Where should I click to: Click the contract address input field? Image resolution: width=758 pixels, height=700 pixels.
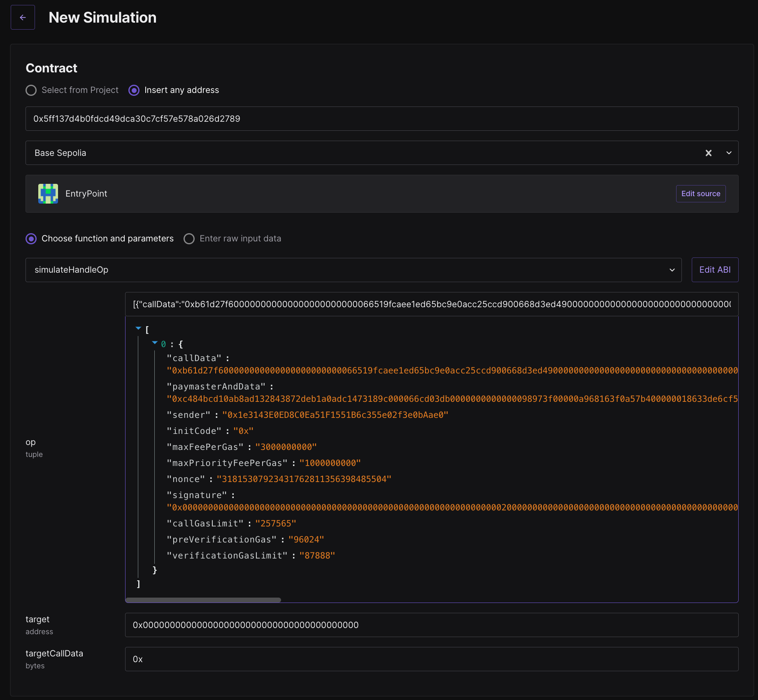(x=381, y=119)
